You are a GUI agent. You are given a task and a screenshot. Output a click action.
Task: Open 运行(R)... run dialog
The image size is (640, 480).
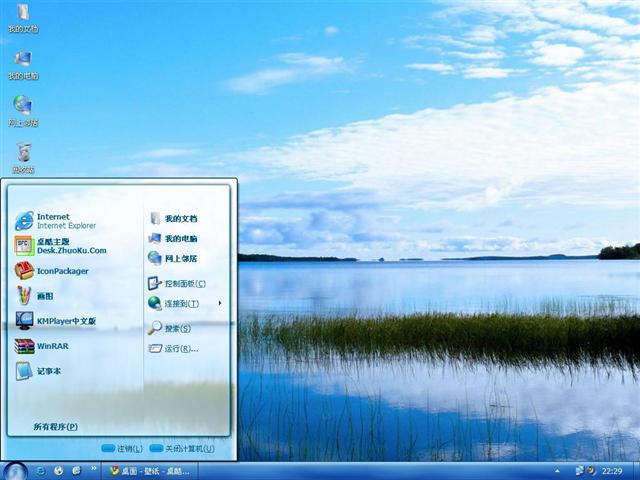tap(173, 349)
